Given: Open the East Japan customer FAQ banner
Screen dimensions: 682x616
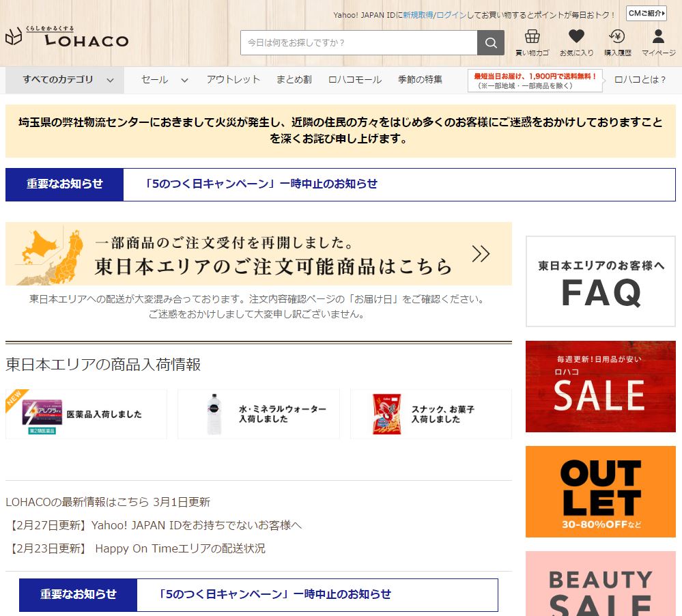Looking at the screenshot, I should 600,281.
